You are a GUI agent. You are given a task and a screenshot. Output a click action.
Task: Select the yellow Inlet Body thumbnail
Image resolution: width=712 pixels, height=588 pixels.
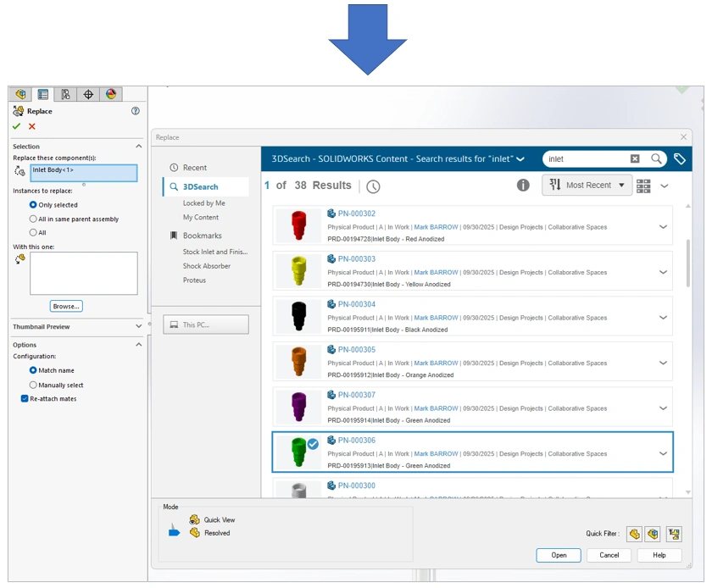298,270
